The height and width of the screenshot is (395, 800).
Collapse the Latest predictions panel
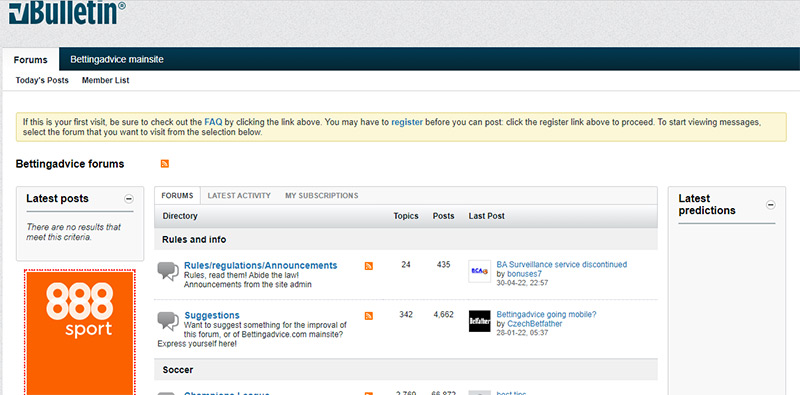pos(771,205)
